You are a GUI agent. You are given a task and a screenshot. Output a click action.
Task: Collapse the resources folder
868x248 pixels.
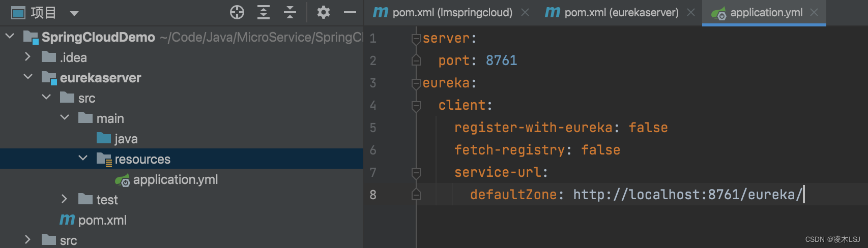tap(83, 158)
